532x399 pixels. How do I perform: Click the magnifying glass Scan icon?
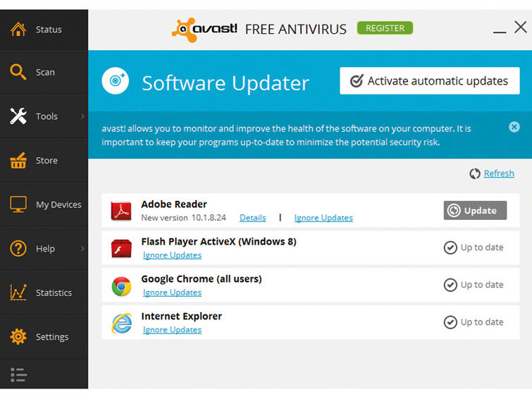coord(18,72)
